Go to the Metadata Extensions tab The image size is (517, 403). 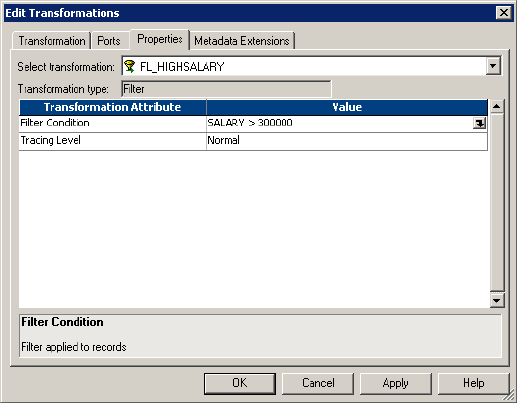[242, 41]
